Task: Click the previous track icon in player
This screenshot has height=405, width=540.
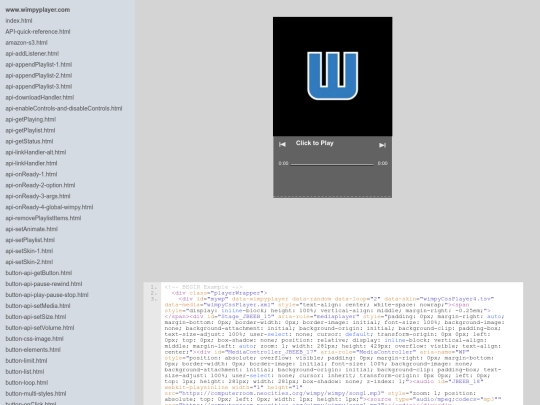Action: (282, 144)
